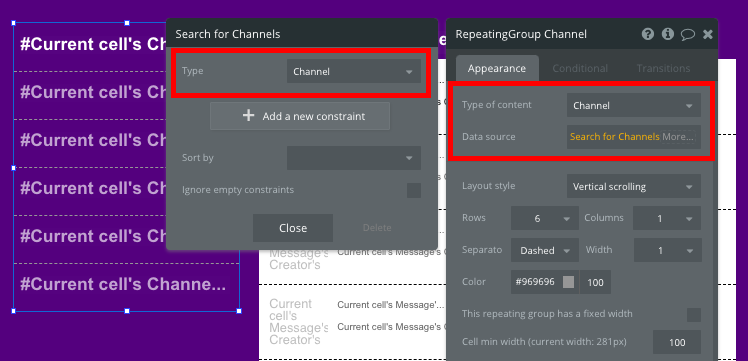Switch to the Appearance tab
The width and height of the screenshot is (748, 361).
pos(497,69)
